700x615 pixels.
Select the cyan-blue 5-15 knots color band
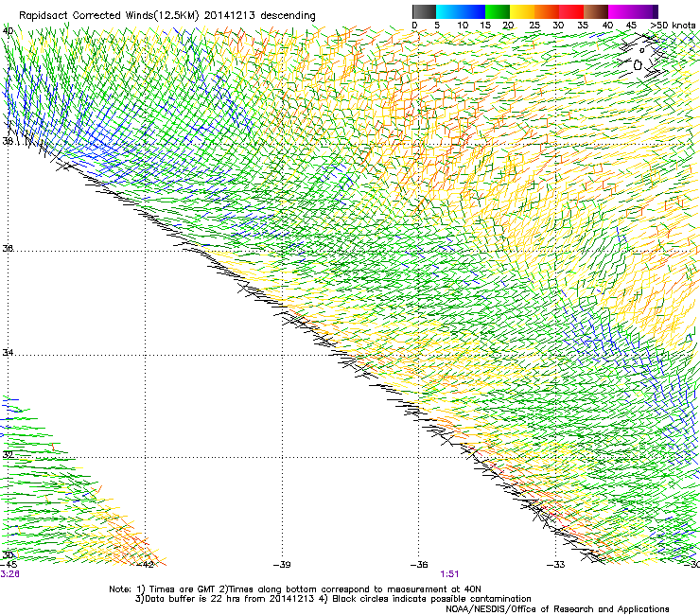(461, 11)
